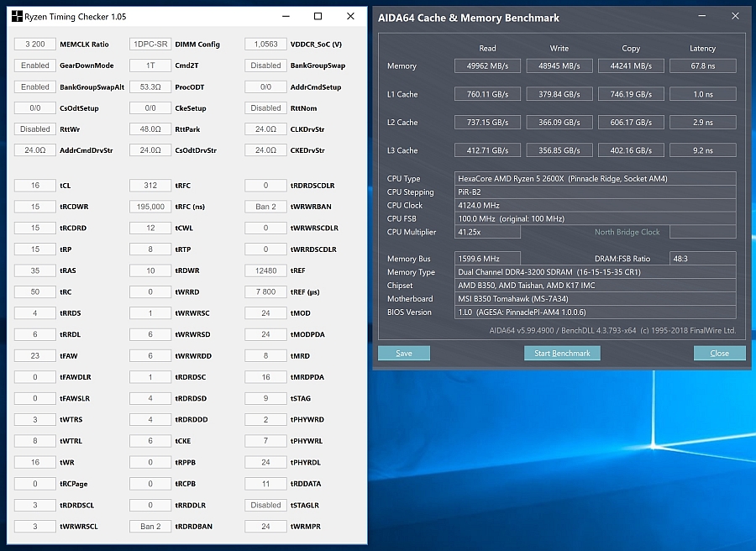756x551 pixels.
Task: Click the empty North Bridge Clock field
Action: click(x=703, y=232)
